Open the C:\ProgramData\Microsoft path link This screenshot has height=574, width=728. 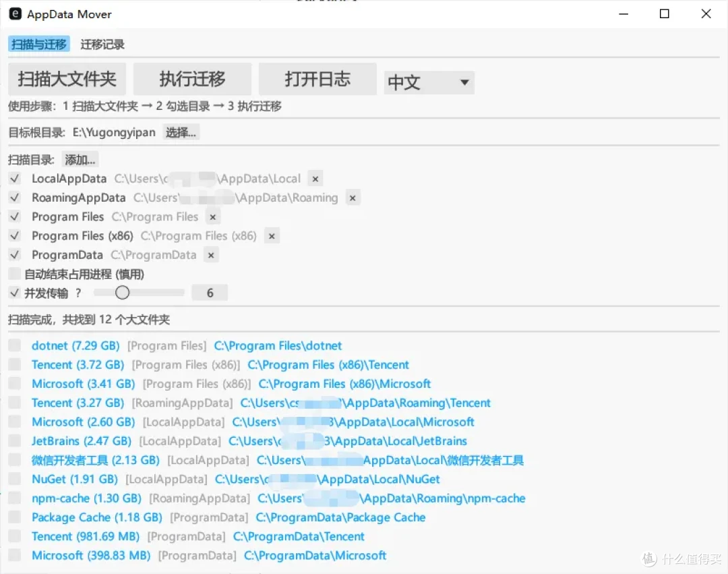315,555
